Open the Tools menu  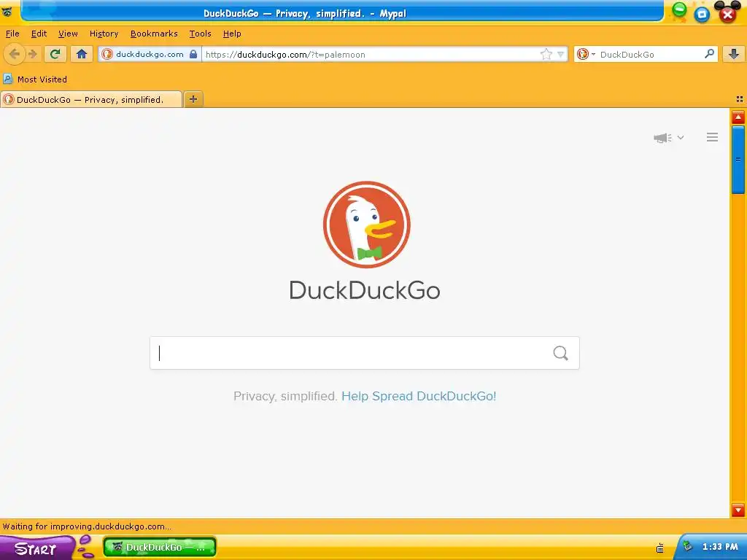click(200, 34)
